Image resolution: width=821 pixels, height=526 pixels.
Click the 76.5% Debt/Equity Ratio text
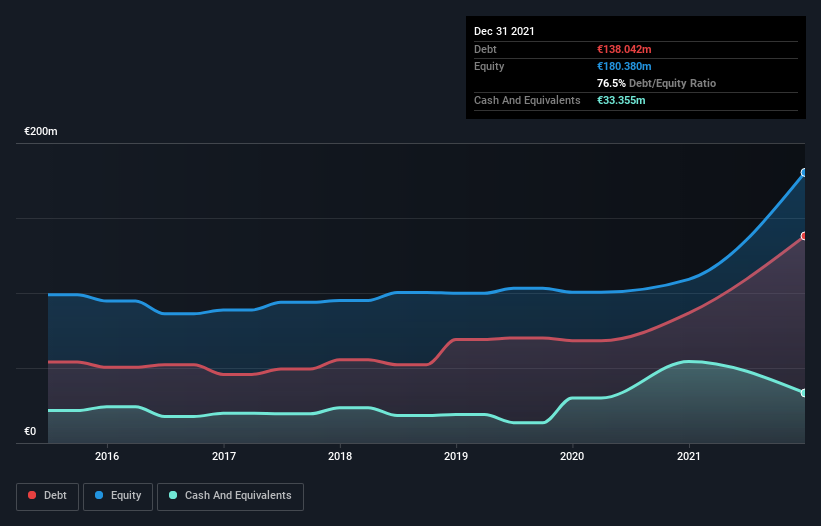coord(657,83)
